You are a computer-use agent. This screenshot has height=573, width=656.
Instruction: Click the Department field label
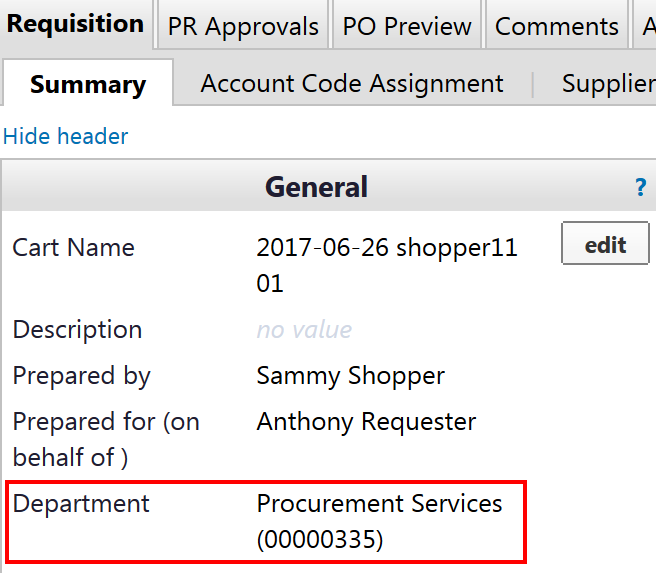coord(80,504)
